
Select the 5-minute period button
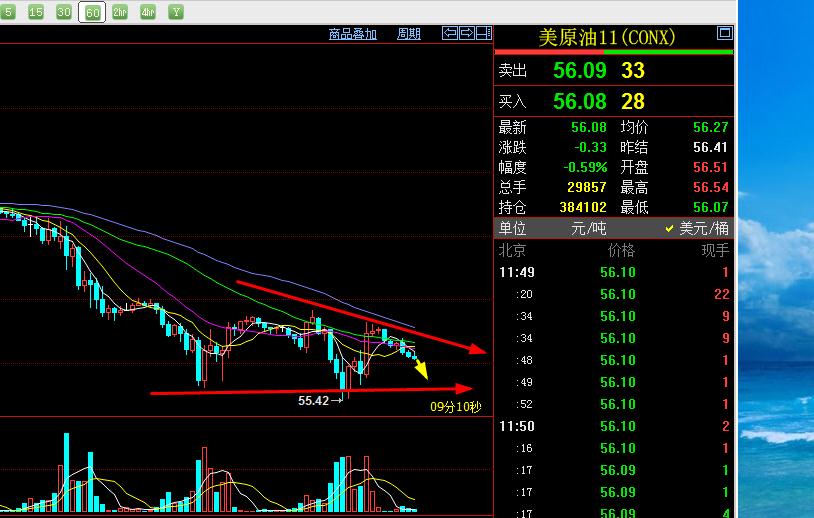click(8, 12)
